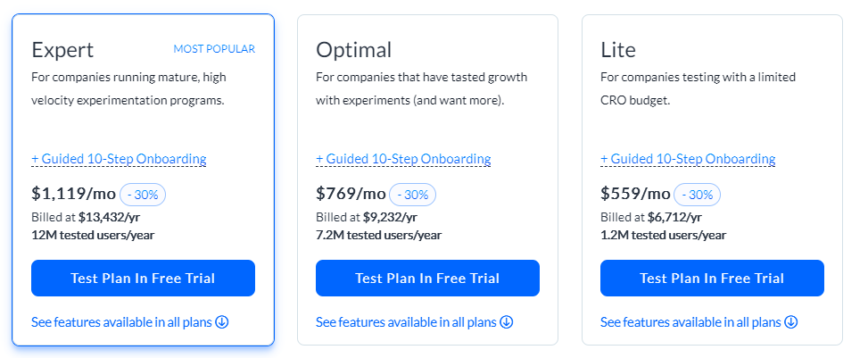This screenshot has width=868, height=358.
Task: Expand Guided 10-Step Onboarding under Expert
Action: click(119, 159)
